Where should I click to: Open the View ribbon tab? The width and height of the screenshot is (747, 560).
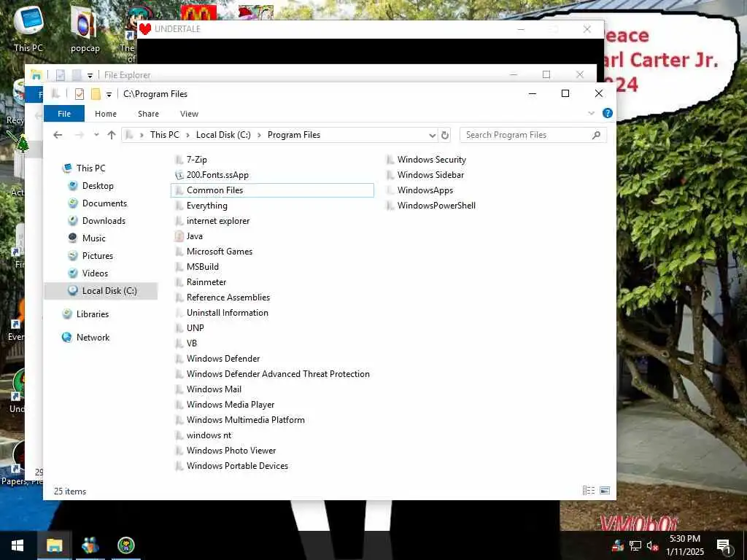tap(189, 114)
